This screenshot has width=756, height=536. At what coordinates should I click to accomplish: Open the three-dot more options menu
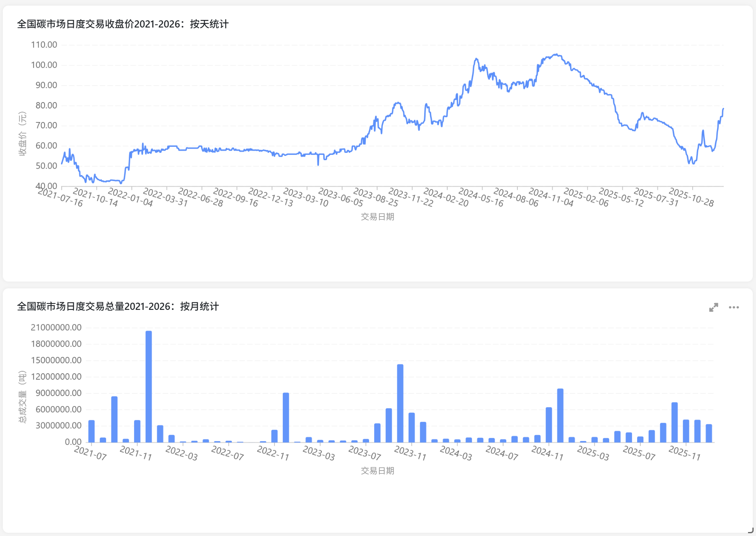[x=734, y=307]
